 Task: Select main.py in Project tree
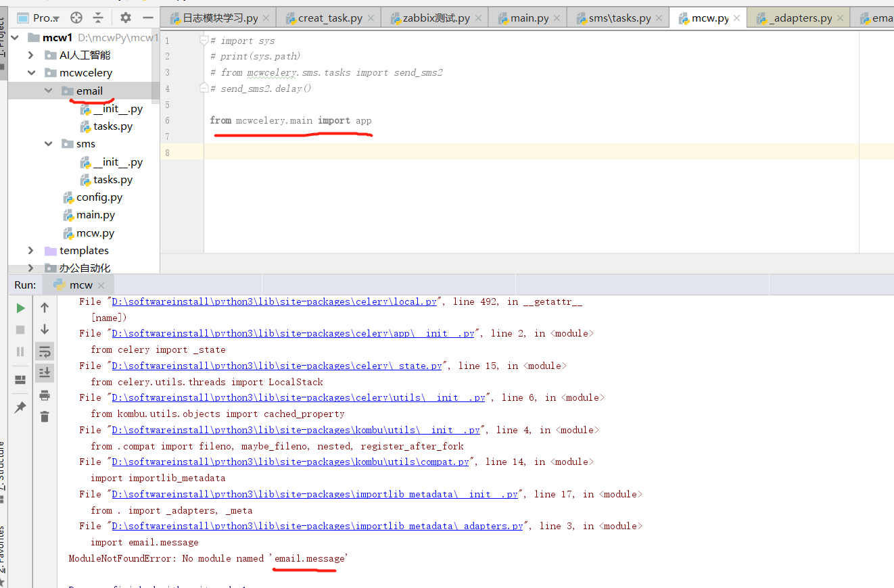tap(89, 215)
